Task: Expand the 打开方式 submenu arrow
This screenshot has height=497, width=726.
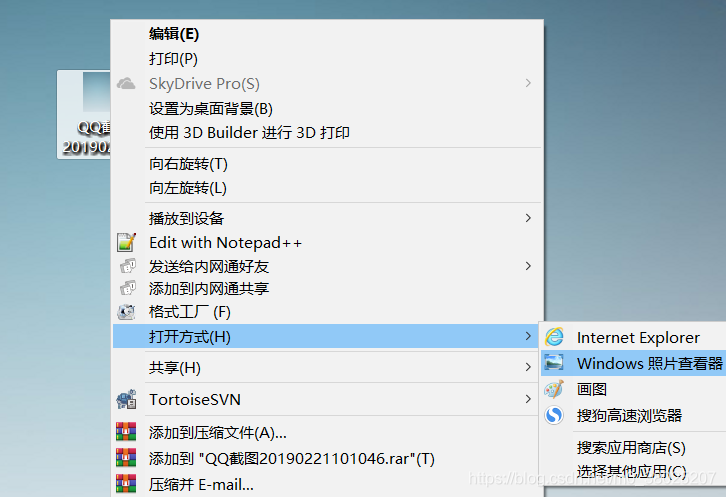Action: (x=528, y=336)
